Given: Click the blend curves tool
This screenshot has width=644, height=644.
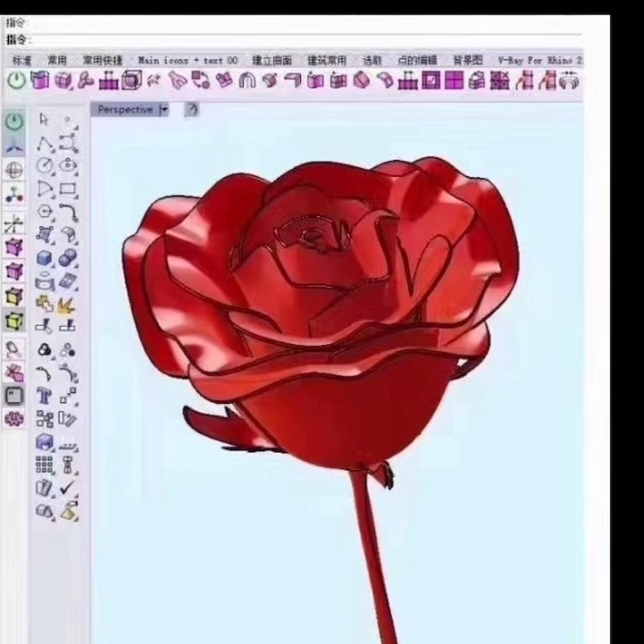Looking at the screenshot, I should pyautogui.click(x=67, y=373).
